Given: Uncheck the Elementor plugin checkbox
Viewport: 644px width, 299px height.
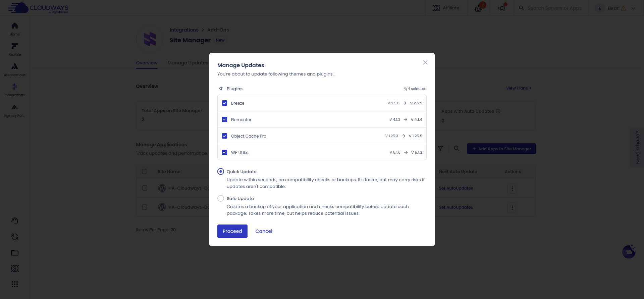Looking at the screenshot, I should (224, 119).
